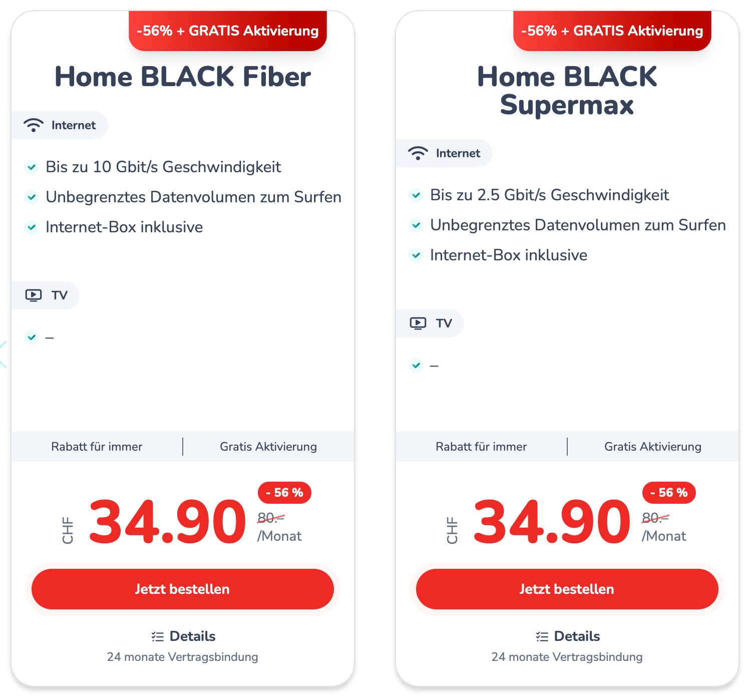Click the Home BLACK Fiber title
Image resolution: width=748 pixels, height=700 pixels.
click(183, 77)
